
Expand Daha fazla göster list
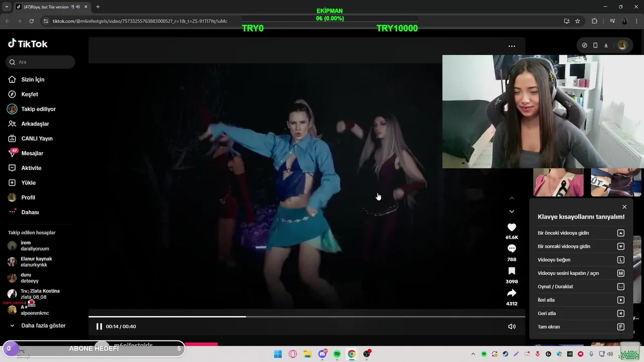pyautogui.click(x=38, y=326)
